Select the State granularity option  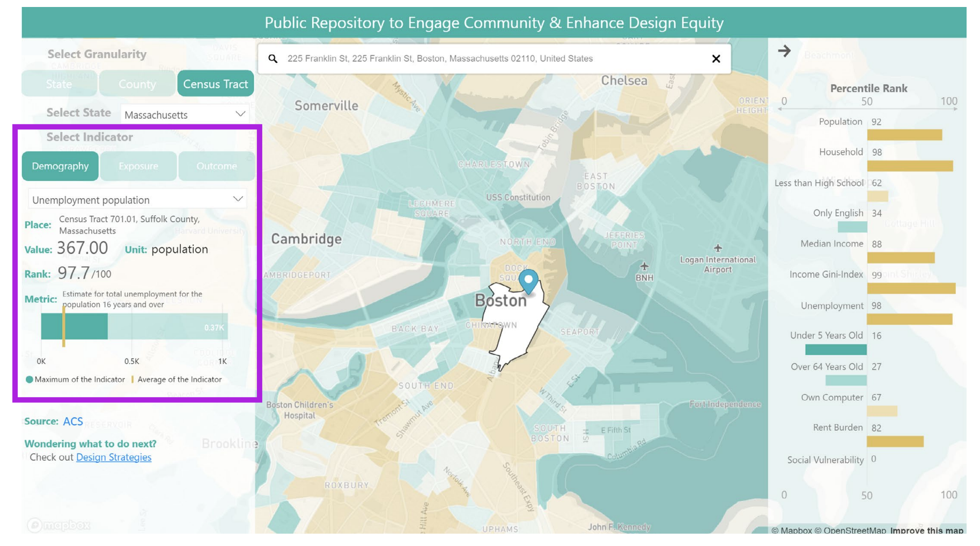(x=59, y=84)
